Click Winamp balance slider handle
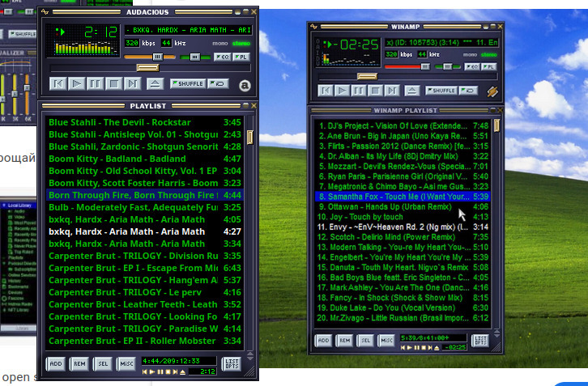The width and height of the screenshot is (588, 386). point(447,66)
